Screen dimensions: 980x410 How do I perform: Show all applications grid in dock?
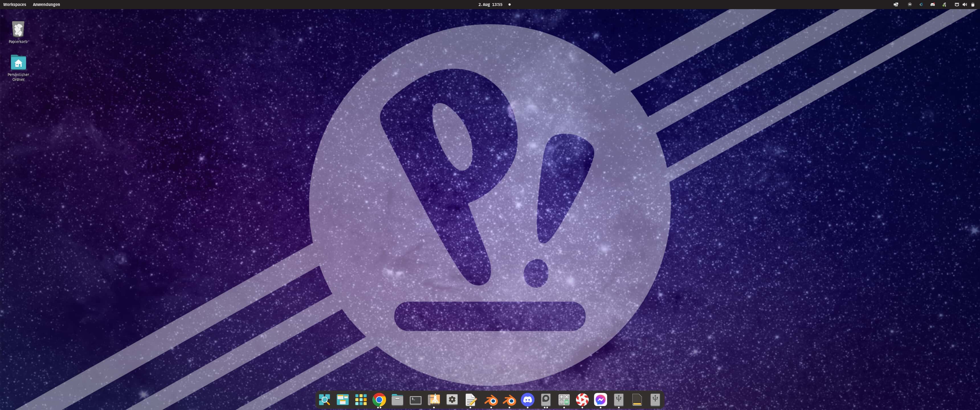tap(361, 400)
